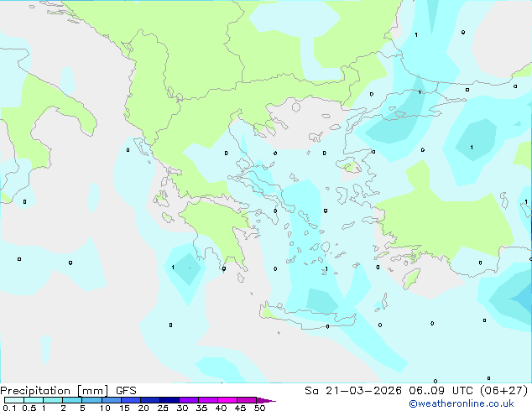Image resolution: width=532 pixels, height=411 pixels.
Task: Click the legend label '45'
Action: click(240, 408)
